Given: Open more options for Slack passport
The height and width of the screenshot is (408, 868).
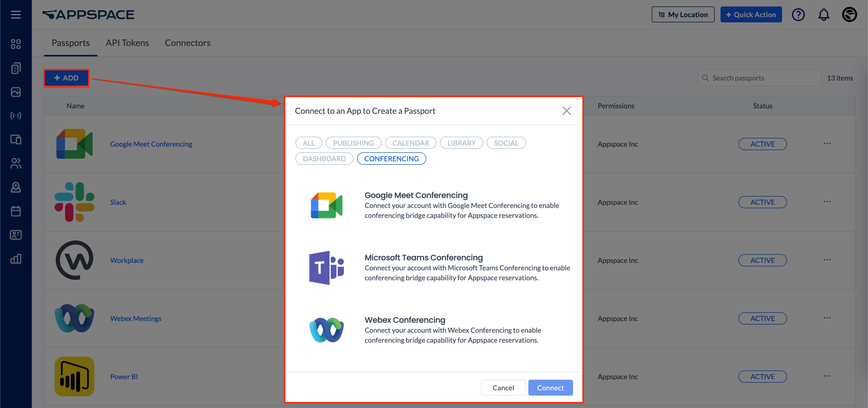Looking at the screenshot, I should coord(827,202).
